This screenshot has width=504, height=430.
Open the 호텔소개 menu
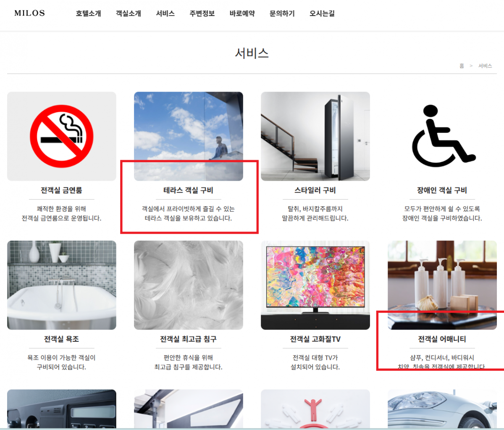[88, 13]
